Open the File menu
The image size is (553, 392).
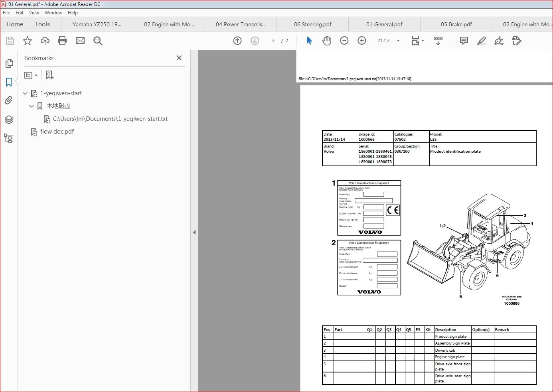click(x=6, y=13)
